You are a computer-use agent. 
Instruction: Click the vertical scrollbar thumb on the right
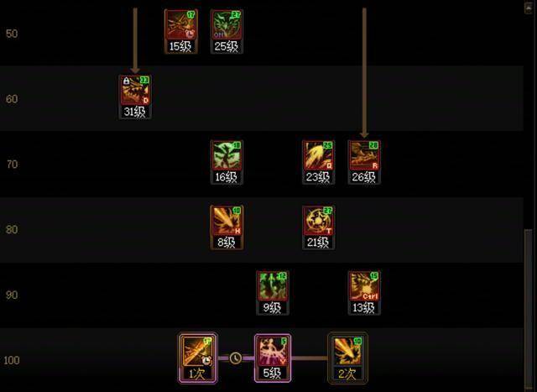pos(529,306)
